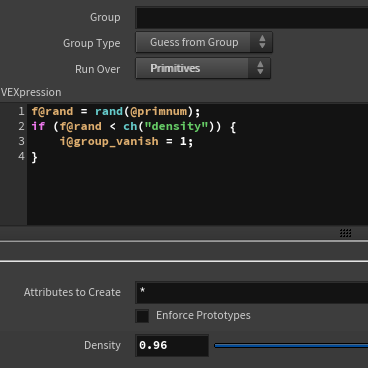Click the Group input field
This screenshot has width=368, height=368.
252,18
